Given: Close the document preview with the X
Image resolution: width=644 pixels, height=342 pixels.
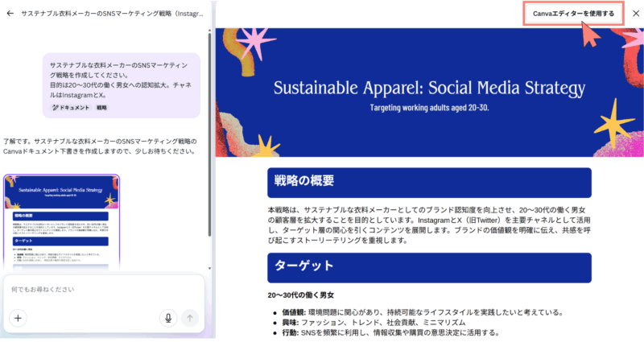Looking at the screenshot, I should (634, 14).
